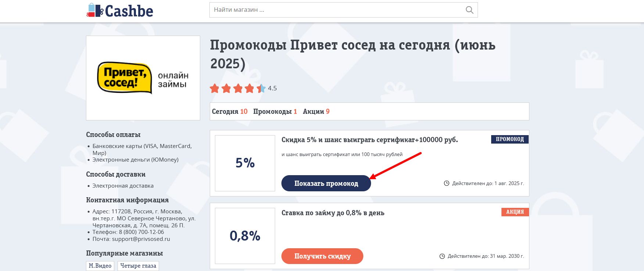644x271 pixels.
Task: Click the 'Способы оплаты' heading
Action: click(113, 135)
